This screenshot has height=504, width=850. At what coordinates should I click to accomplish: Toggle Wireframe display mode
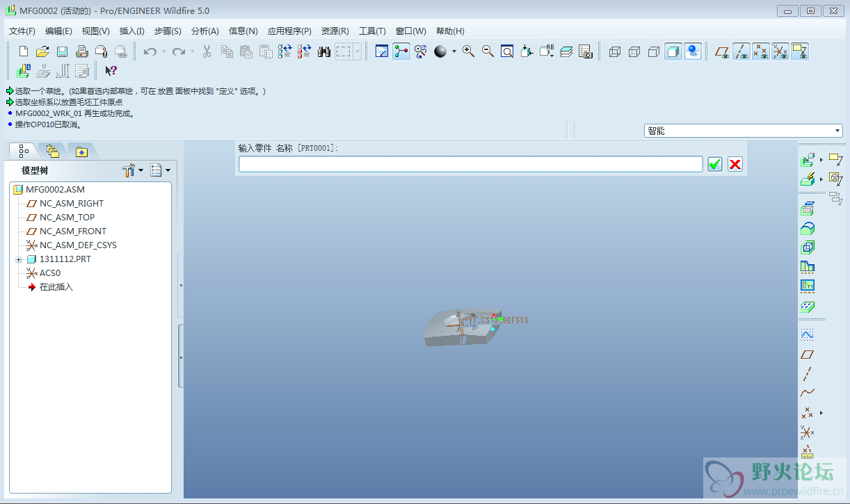click(x=615, y=51)
